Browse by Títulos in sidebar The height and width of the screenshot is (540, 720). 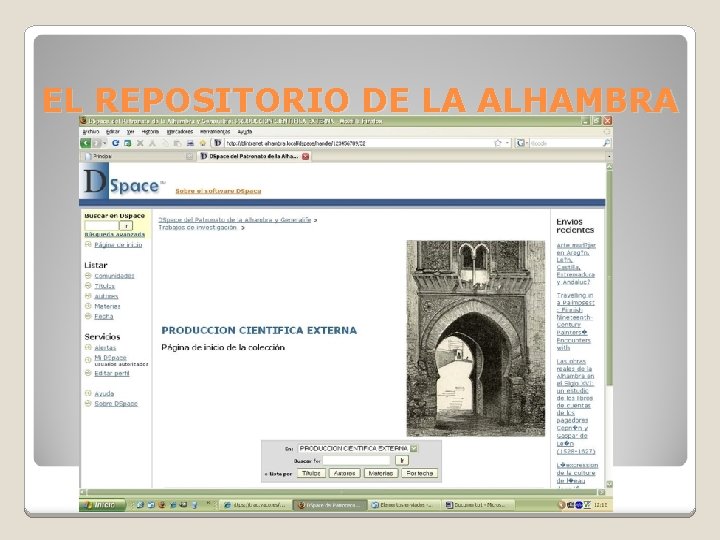[104, 286]
